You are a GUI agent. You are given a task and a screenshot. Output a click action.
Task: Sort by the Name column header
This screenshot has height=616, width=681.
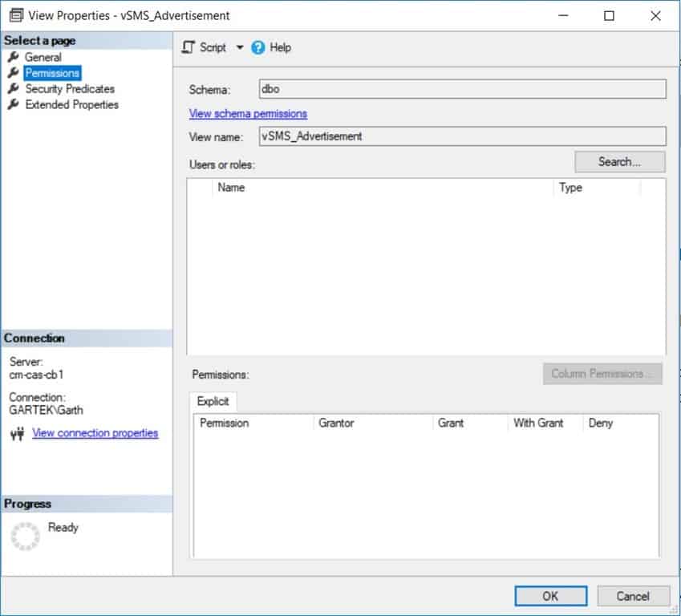click(232, 187)
